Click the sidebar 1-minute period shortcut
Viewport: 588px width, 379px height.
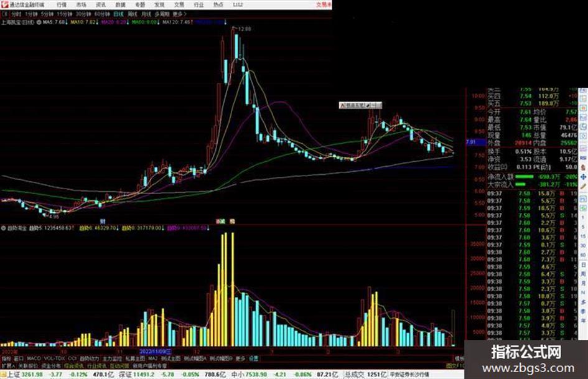(x=583, y=217)
